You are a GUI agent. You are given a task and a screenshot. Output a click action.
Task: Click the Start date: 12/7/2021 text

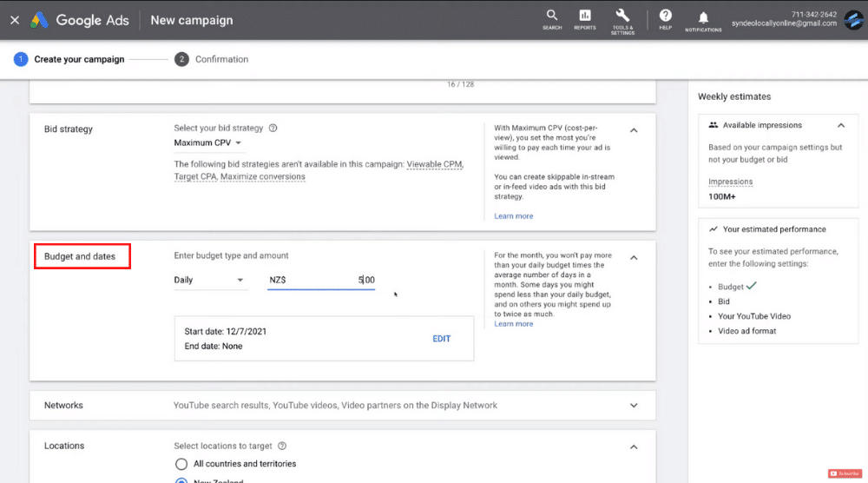(x=226, y=331)
